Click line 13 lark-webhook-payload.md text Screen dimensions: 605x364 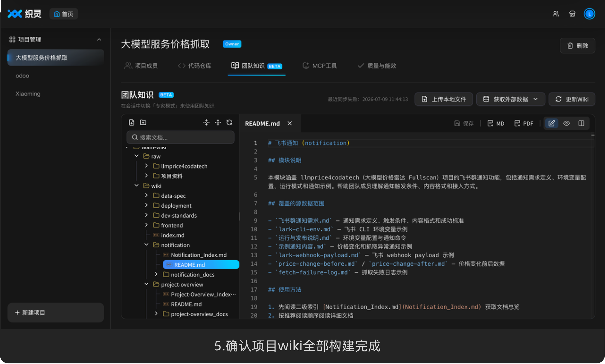click(x=318, y=255)
